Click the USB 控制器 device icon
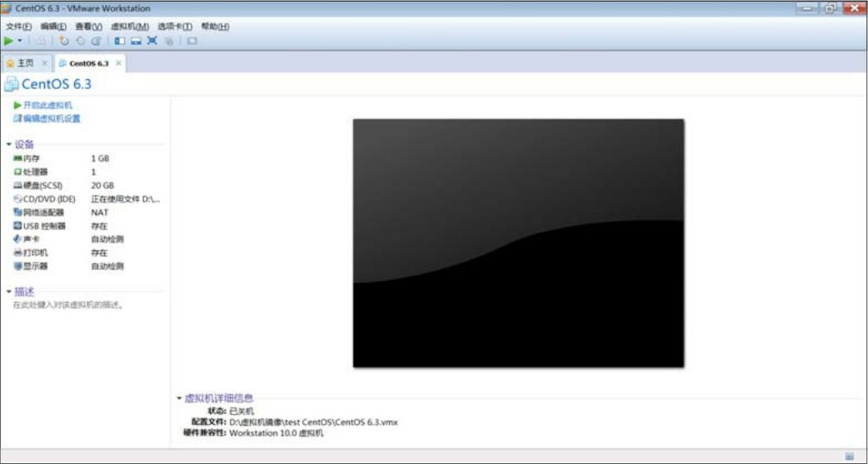The width and height of the screenshot is (868, 464). point(17,226)
